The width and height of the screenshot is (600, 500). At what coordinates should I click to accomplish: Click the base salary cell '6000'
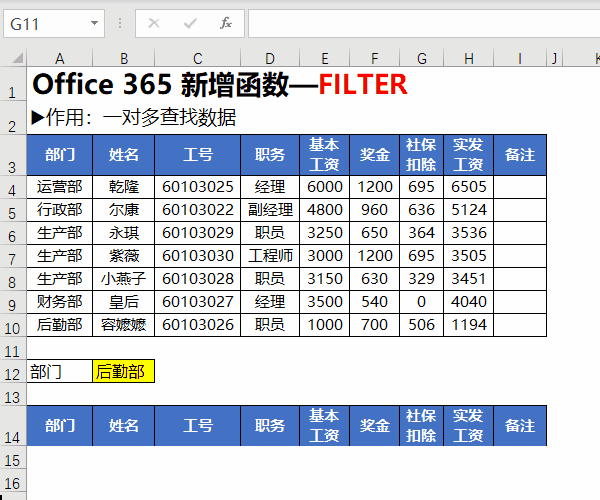tap(324, 187)
